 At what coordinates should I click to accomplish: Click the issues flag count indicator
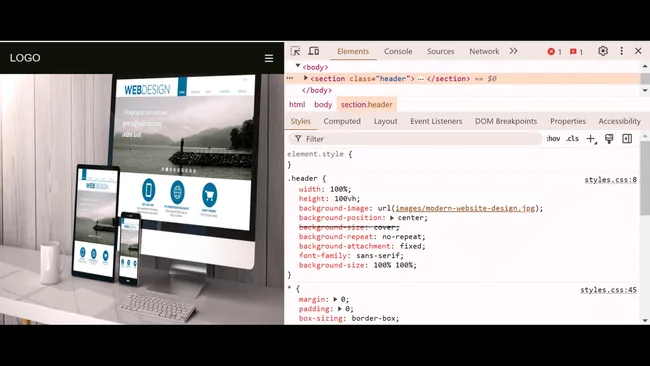click(x=576, y=52)
